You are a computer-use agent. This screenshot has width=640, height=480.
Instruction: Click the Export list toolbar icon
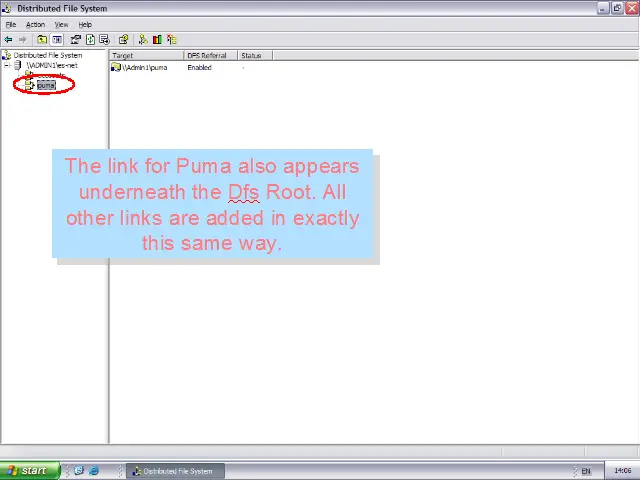[104, 40]
